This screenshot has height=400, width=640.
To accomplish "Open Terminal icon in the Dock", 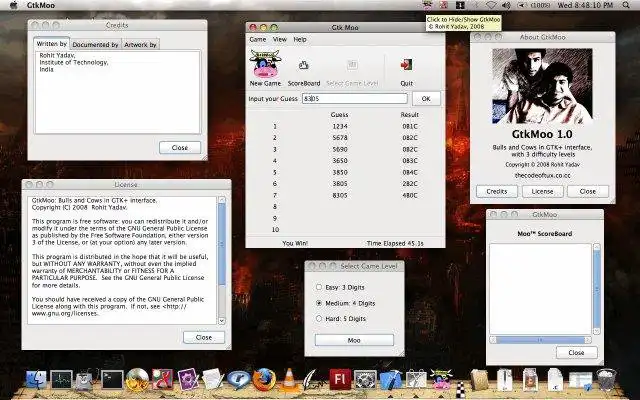I will (x=112, y=380).
